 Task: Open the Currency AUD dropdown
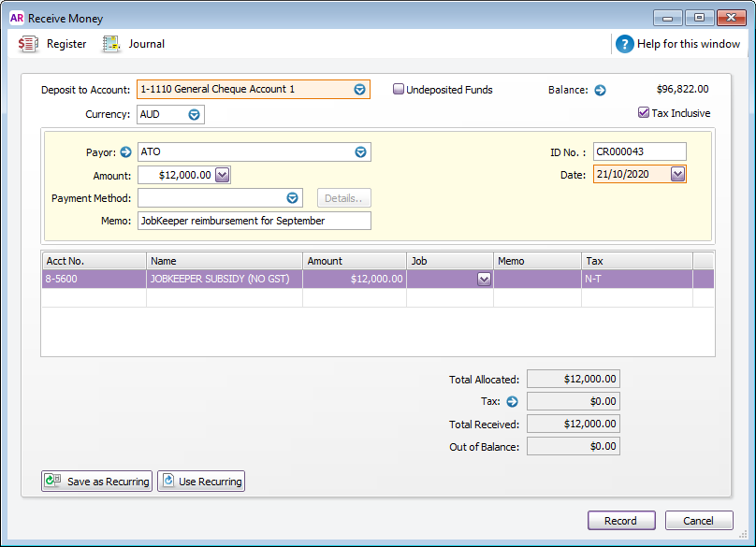click(194, 114)
